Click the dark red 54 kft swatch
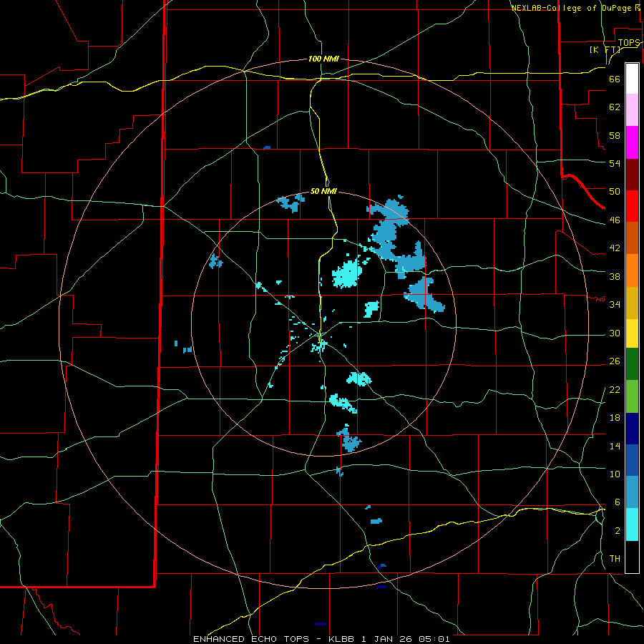The image size is (644, 644). tap(632, 174)
